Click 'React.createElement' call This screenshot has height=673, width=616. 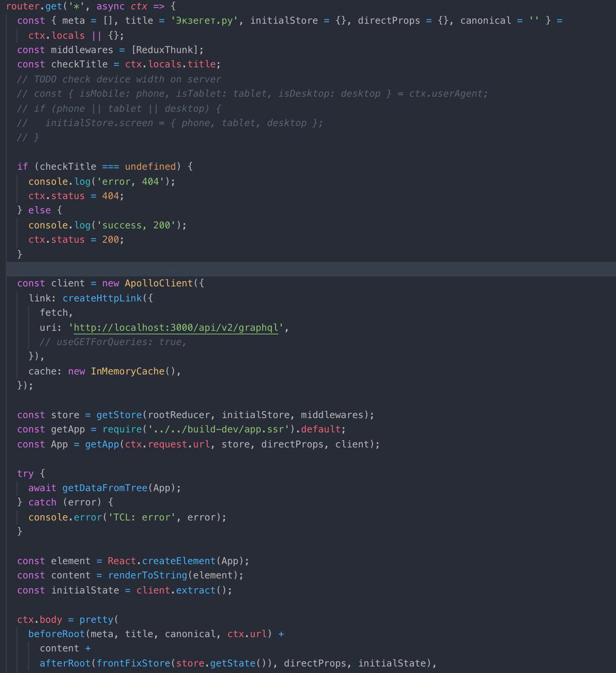(161, 561)
